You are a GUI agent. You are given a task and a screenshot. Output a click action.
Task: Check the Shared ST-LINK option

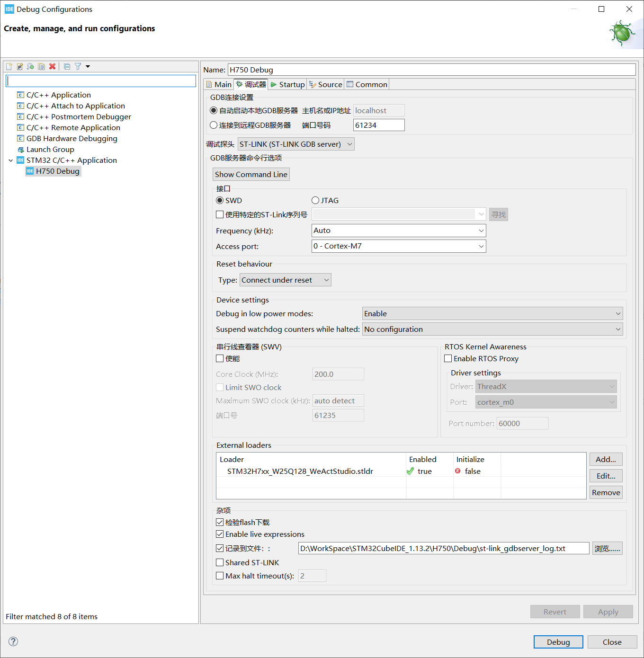click(x=220, y=562)
